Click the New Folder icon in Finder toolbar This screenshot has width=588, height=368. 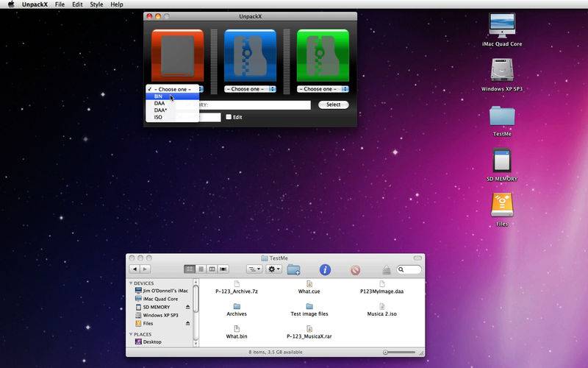click(x=293, y=269)
